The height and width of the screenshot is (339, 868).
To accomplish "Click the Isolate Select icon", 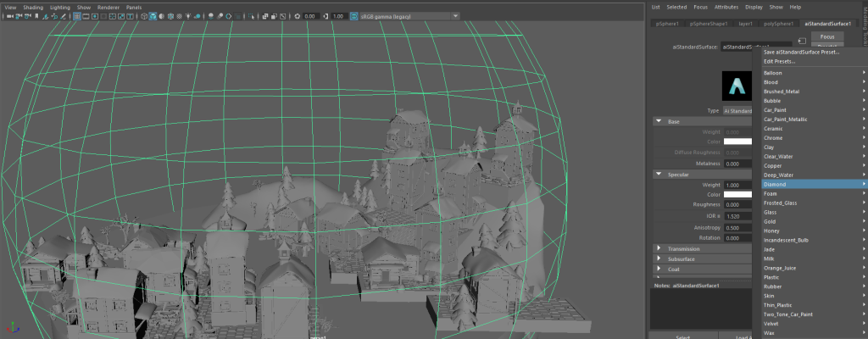I will tap(251, 16).
